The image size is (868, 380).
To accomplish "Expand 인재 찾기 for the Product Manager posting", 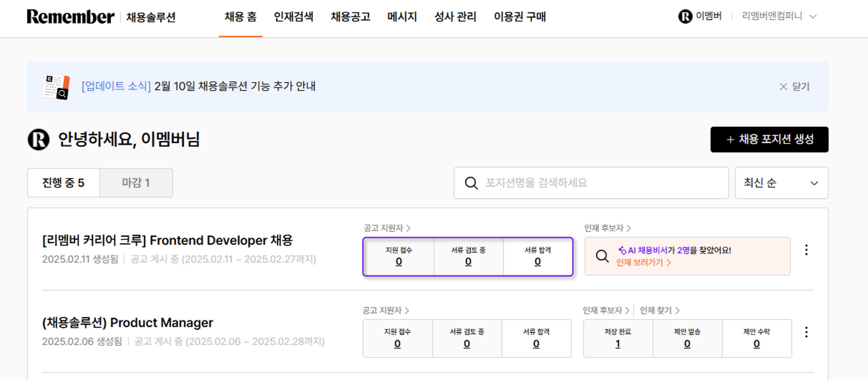I will pos(659,310).
